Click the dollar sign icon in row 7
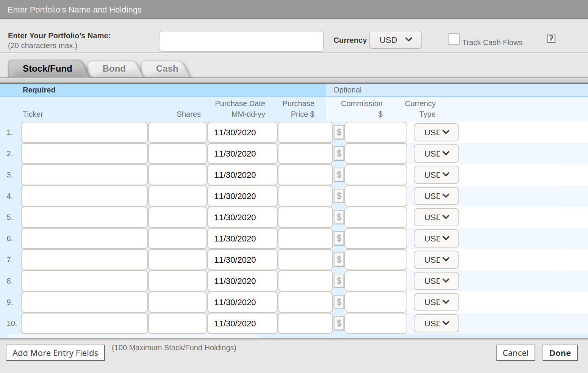Screen dimensions: 588x373 (x=339, y=260)
